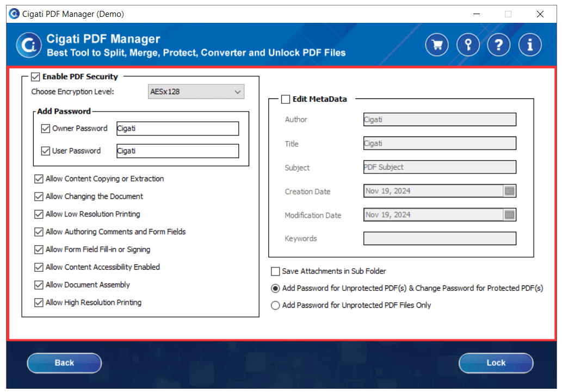Click the 'Keywords' field label
The height and width of the screenshot is (392, 562).
point(301,239)
